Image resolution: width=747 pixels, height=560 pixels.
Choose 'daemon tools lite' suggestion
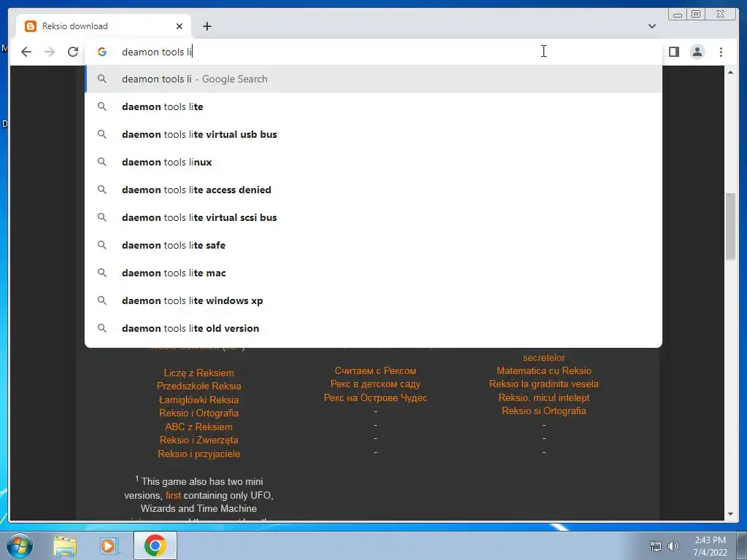pos(373,106)
